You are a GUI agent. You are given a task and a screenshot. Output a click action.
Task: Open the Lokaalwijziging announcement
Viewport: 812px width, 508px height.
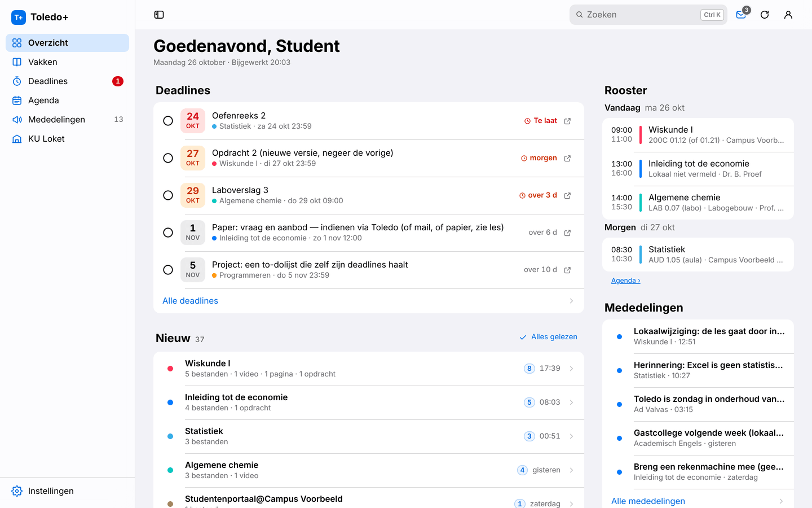[x=698, y=336]
